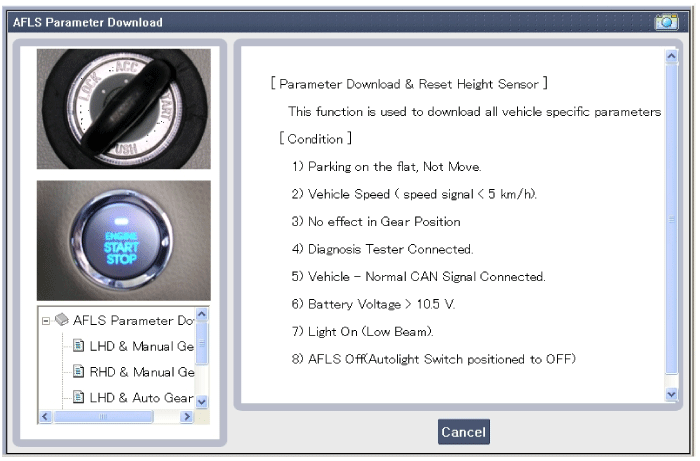Click the ignition key photo thumbnail

[124, 108]
